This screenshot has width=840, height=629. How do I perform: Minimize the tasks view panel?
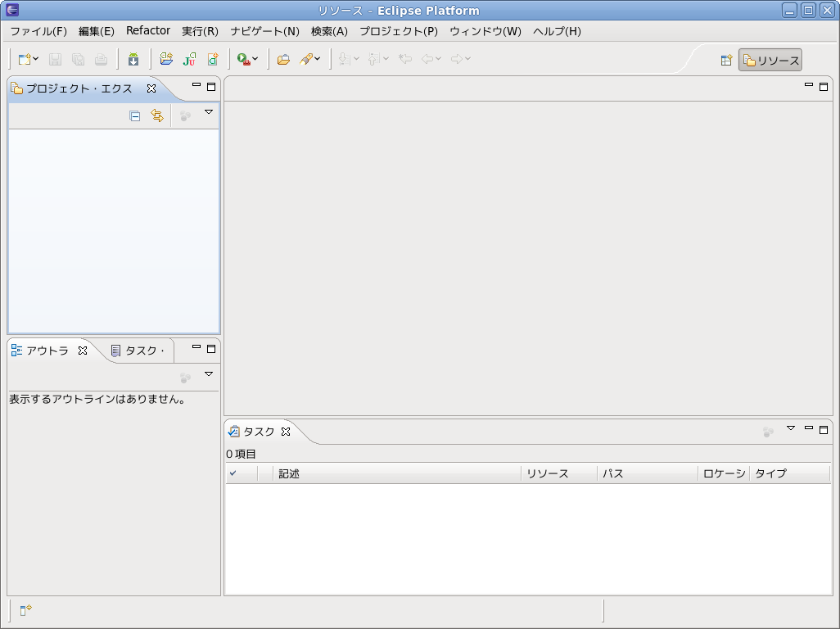(809, 428)
